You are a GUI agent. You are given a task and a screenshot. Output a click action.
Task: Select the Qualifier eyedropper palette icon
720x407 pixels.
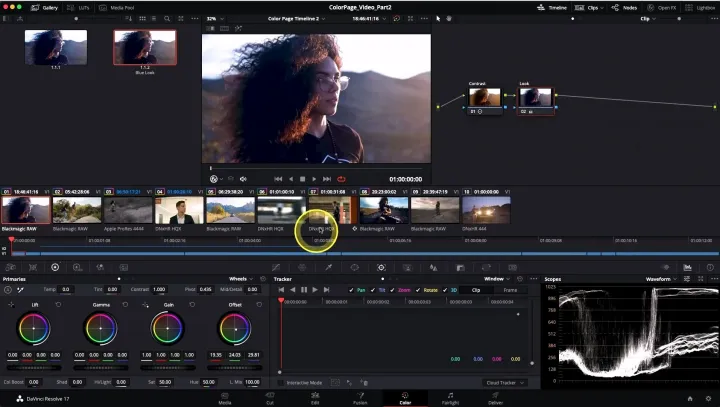pyautogui.click(x=329, y=267)
